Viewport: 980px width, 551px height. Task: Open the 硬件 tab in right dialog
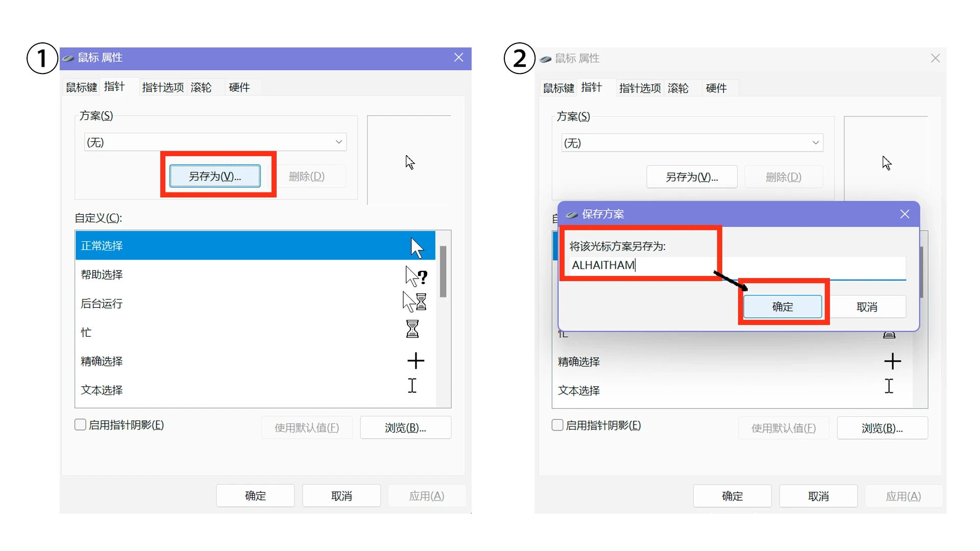(716, 88)
